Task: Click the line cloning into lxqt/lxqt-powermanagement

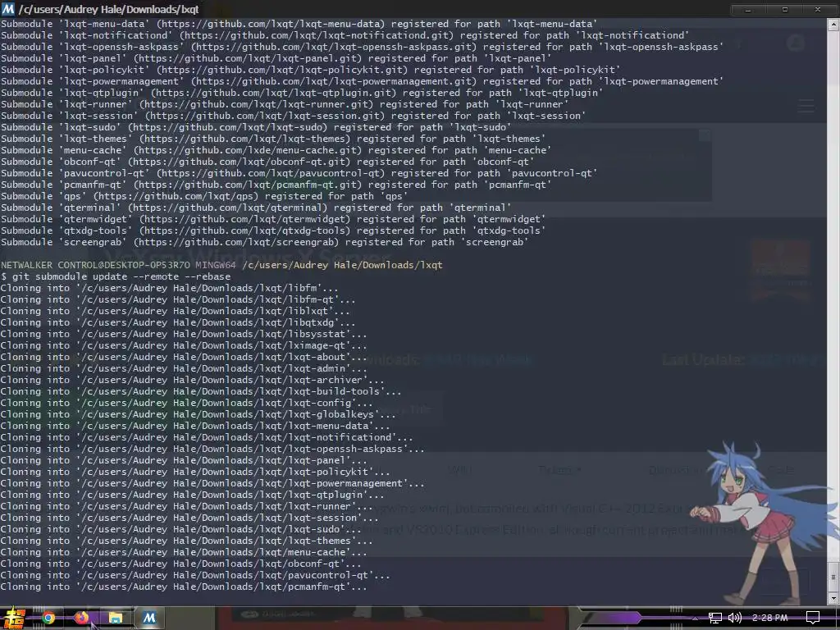Action: point(212,483)
